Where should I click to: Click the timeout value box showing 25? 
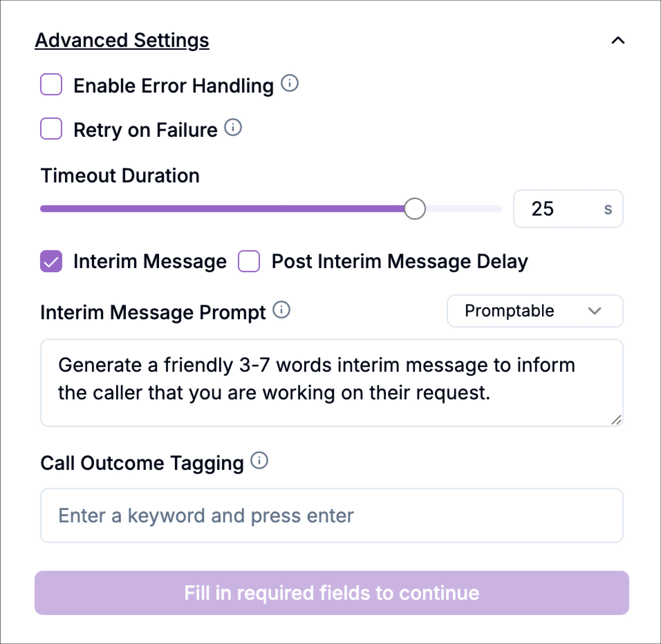tap(568, 208)
